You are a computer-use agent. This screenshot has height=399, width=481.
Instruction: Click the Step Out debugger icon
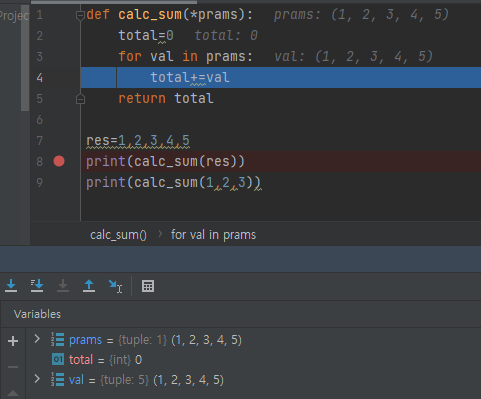click(x=89, y=286)
